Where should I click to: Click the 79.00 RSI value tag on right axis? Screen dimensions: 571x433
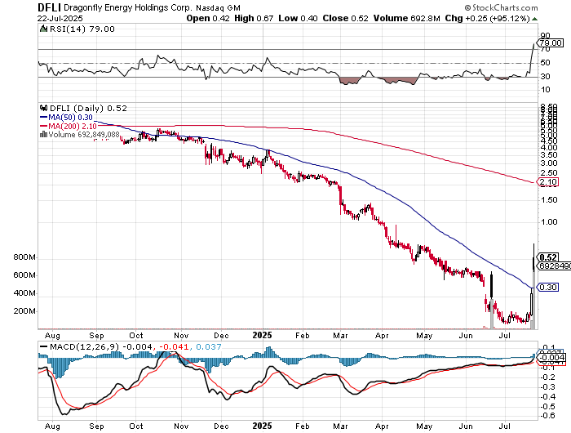551,43
